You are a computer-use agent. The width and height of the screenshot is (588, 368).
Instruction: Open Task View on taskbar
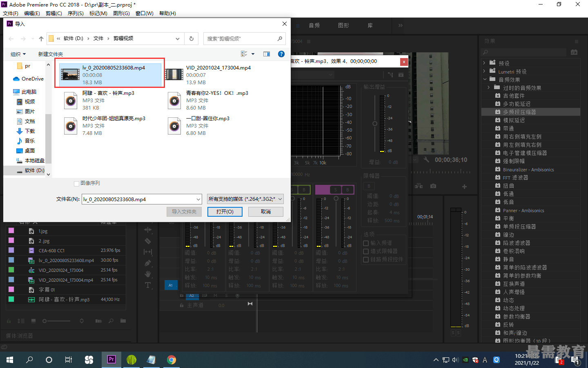coord(69,359)
